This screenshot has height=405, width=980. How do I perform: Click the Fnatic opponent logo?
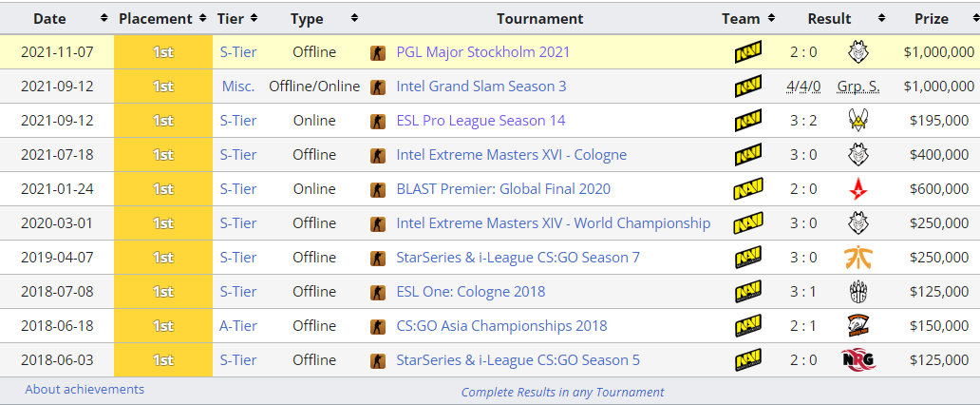858,258
